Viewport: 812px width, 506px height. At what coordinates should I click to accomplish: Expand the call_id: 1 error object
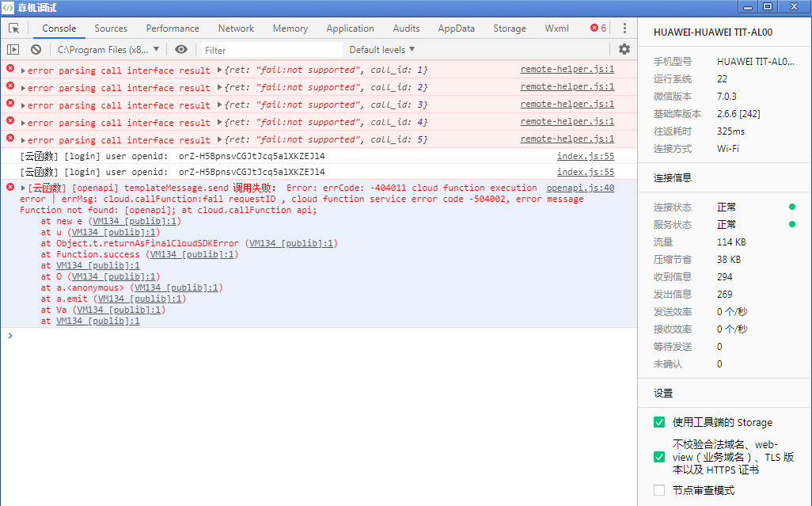220,70
